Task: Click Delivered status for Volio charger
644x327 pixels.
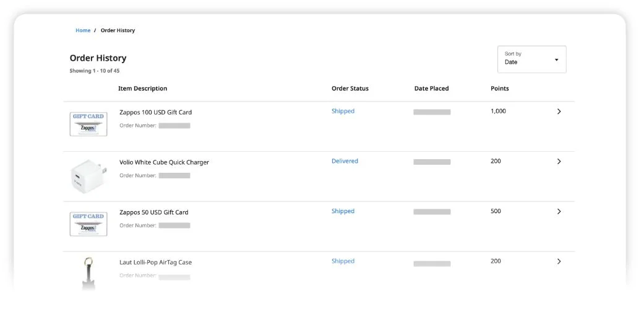Action: pyautogui.click(x=345, y=161)
